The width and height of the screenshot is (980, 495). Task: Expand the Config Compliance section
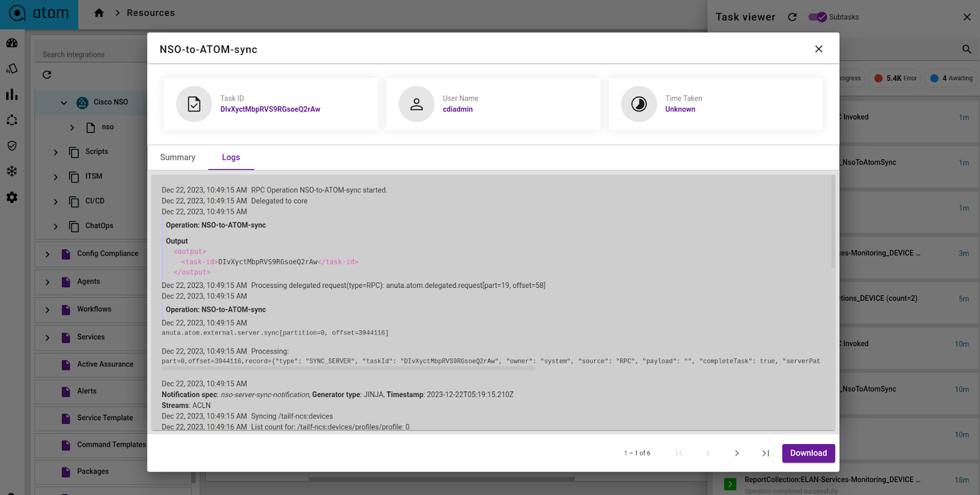[47, 254]
